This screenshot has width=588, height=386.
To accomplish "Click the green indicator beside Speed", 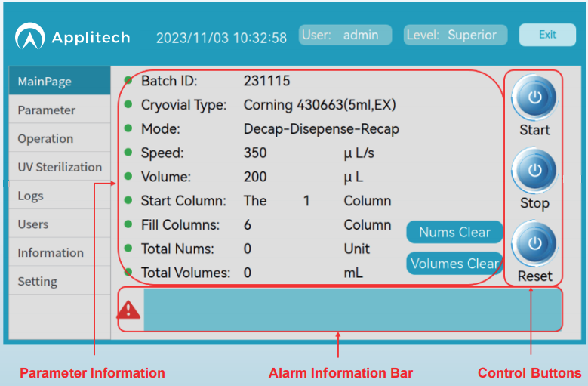I will (128, 153).
